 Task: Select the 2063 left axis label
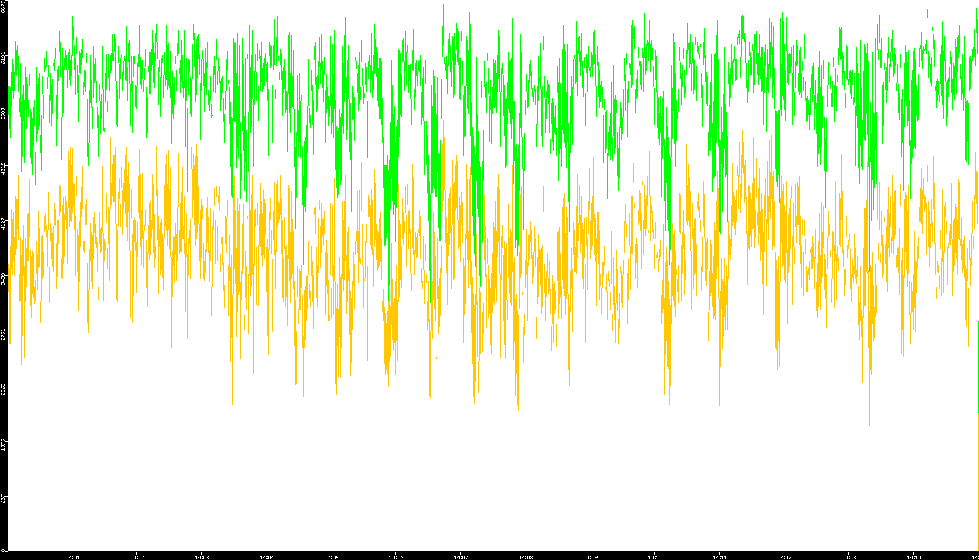click(4, 389)
